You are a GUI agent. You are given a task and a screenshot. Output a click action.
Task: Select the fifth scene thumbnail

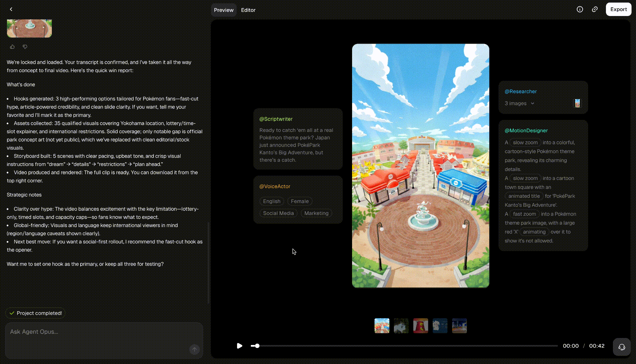[x=459, y=326]
